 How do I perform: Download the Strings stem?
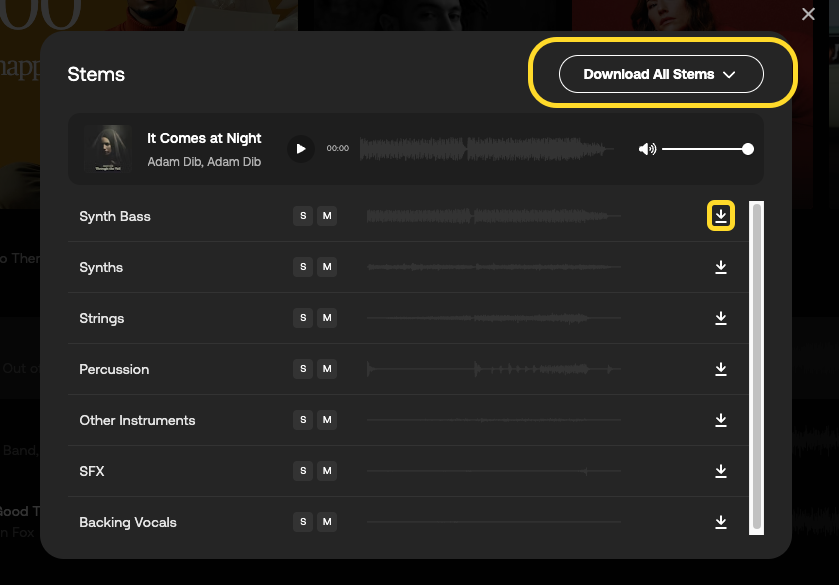pyautogui.click(x=721, y=318)
